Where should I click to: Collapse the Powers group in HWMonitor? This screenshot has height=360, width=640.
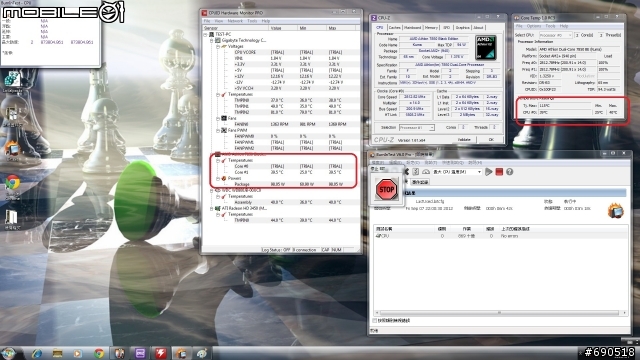point(218,178)
